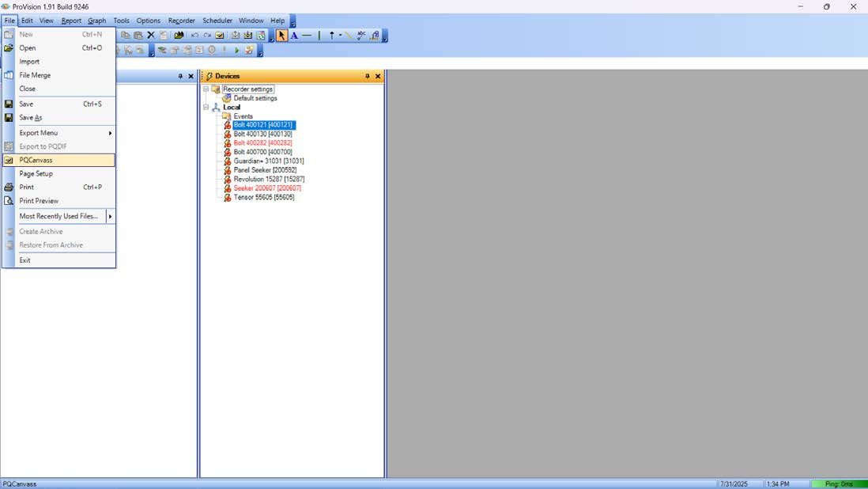Click the Open folder icon in File menu
The image size is (868, 489).
tap(9, 48)
